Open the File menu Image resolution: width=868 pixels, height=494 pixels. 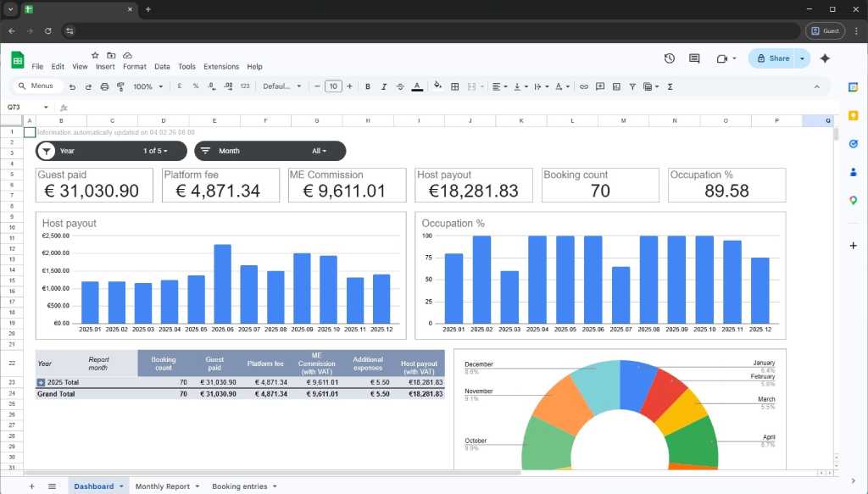click(x=37, y=66)
